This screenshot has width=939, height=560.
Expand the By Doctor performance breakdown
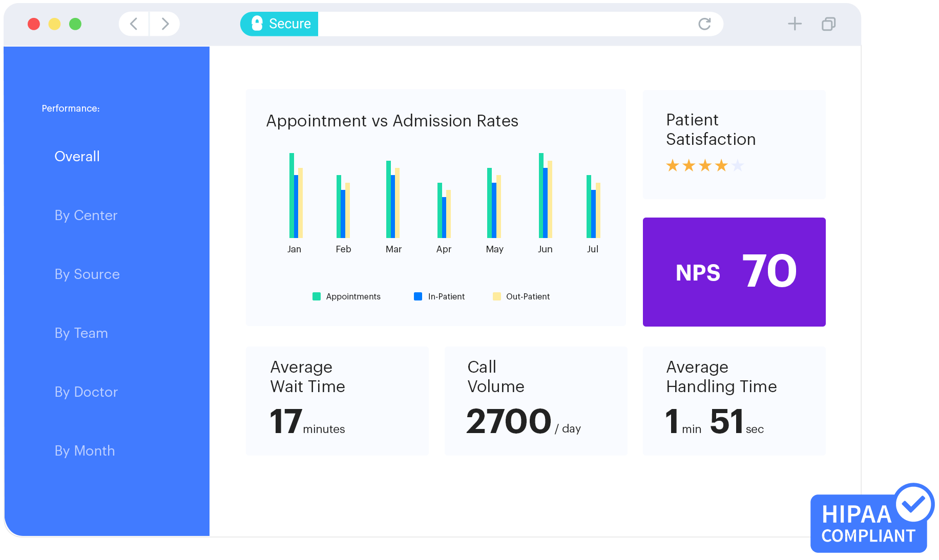(x=86, y=392)
